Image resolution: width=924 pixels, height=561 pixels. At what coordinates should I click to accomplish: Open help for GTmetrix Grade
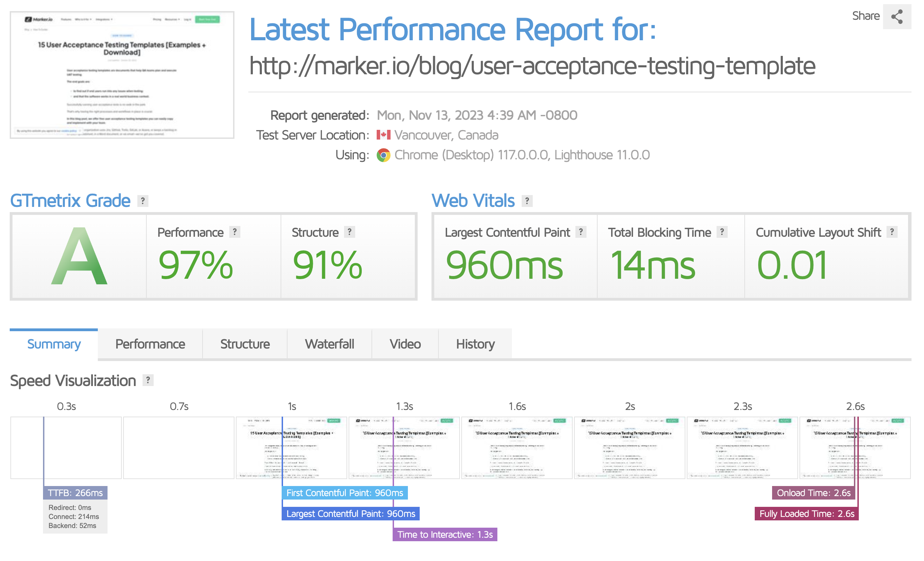[143, 201]
